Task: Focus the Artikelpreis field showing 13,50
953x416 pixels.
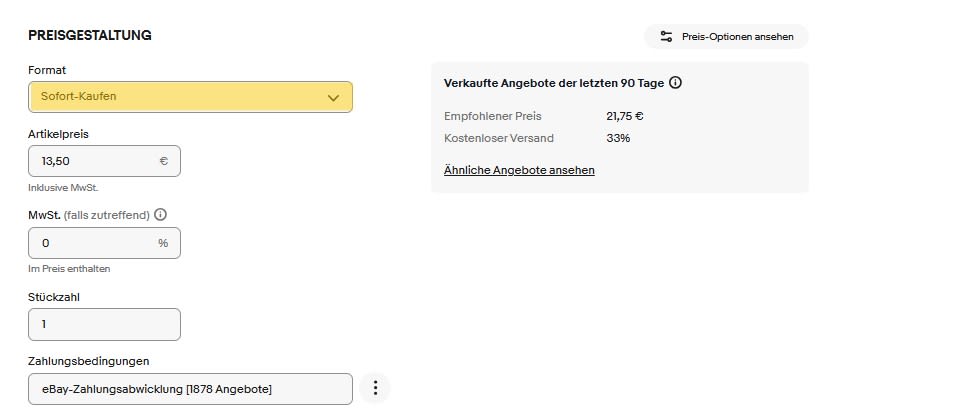Action: (x=105, y=161)
